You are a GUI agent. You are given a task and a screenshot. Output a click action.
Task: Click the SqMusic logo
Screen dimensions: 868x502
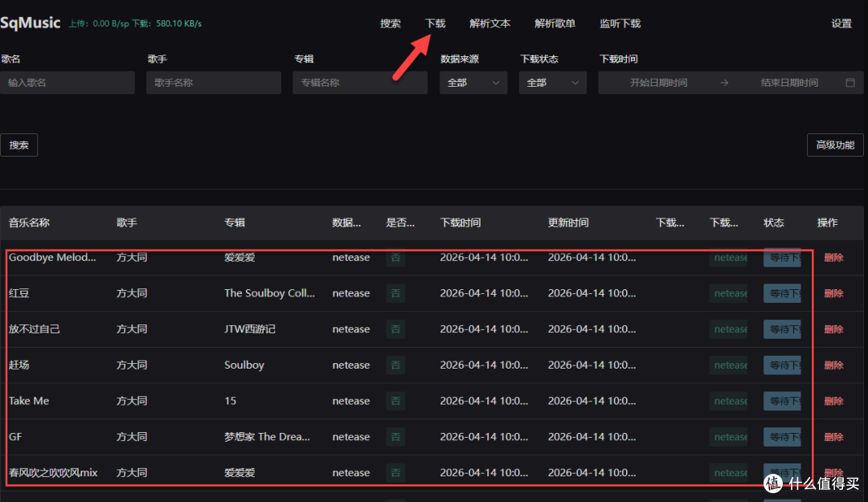[31, 23]
